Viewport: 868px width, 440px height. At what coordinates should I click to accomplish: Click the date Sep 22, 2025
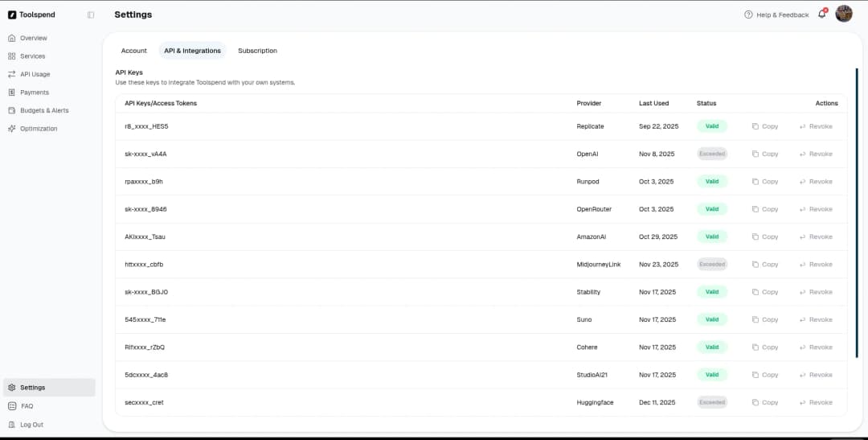(659, 126)
